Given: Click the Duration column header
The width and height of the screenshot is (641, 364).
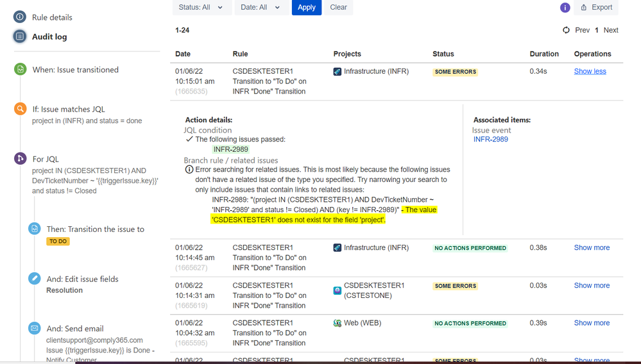Looking at the screenshot, I should pos(544,54).
